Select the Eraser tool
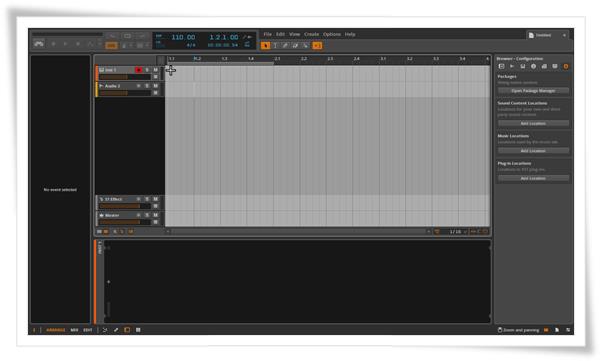This screenshot has width=600, height=361. [x=295, y=46]
